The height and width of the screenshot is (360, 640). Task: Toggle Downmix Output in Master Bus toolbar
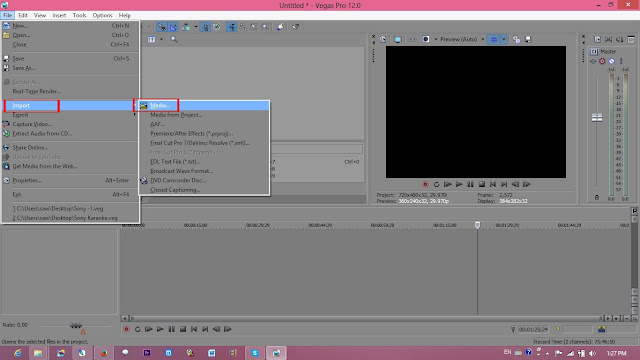coord(609,40)
